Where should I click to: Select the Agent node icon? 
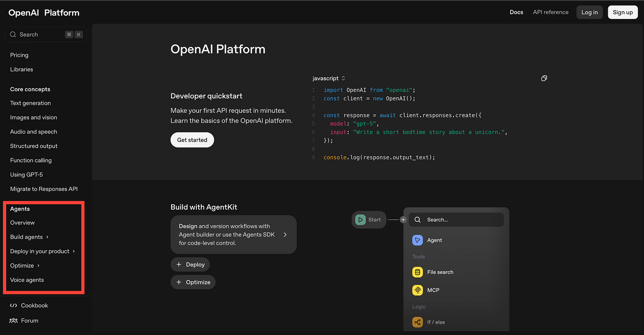418,240
